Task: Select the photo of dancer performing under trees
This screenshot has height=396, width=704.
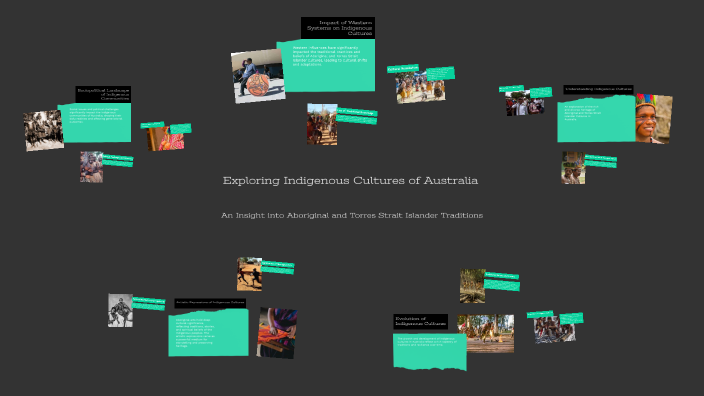Action: (x=485, y=333)
